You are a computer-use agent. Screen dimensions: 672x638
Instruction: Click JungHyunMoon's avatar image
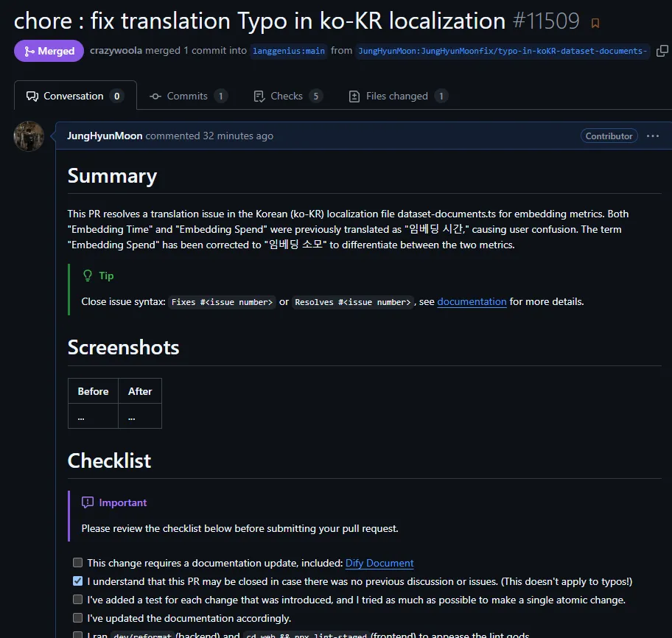pyautogui.click(x=29, y=136)
